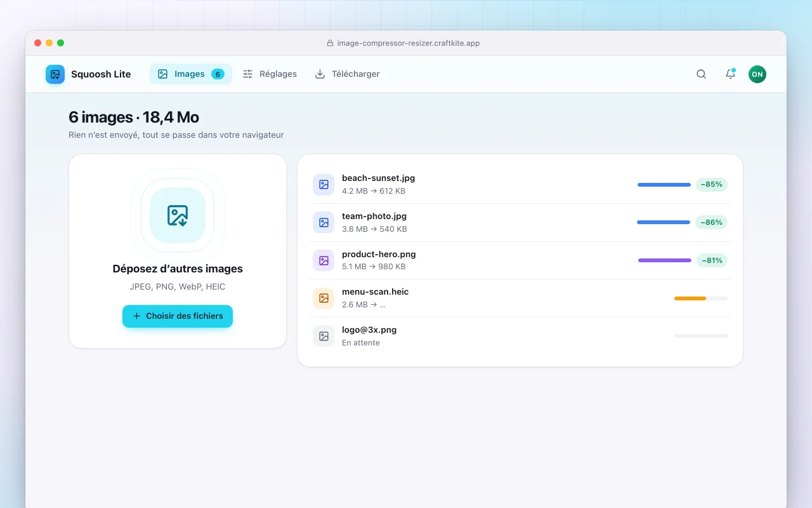Image resolution: width=812 pixels, height=508 pixels.
Task: Select the menu-scan.heic file name
Action: tap(376, 292)
